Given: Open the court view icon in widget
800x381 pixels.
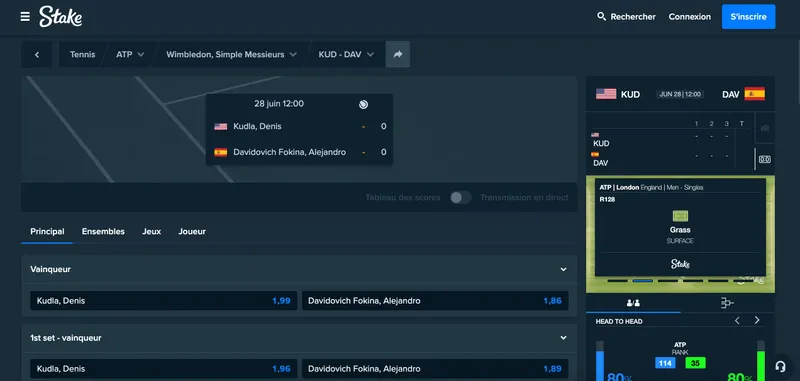Looking at the screenshot, I should point(765,159).
